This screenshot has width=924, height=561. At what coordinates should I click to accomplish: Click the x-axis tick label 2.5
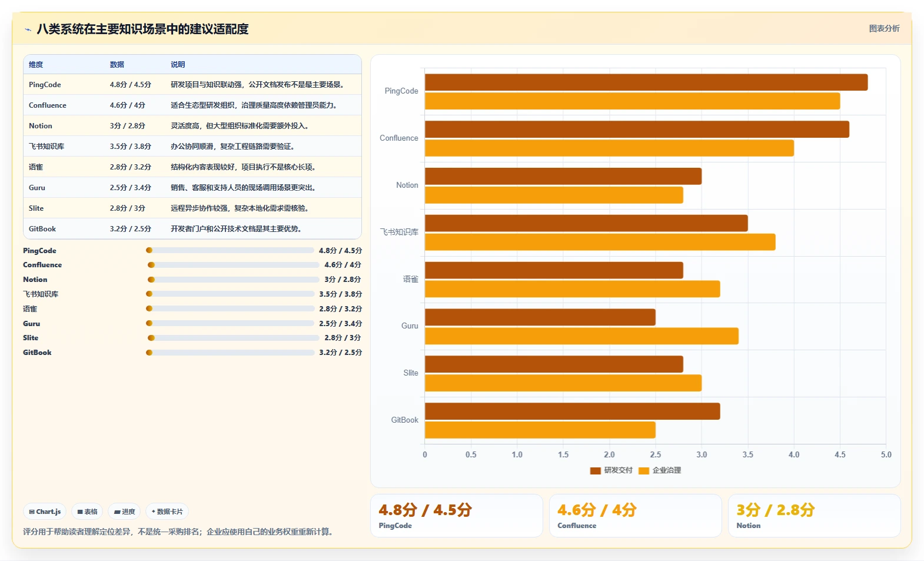point(656,455)
